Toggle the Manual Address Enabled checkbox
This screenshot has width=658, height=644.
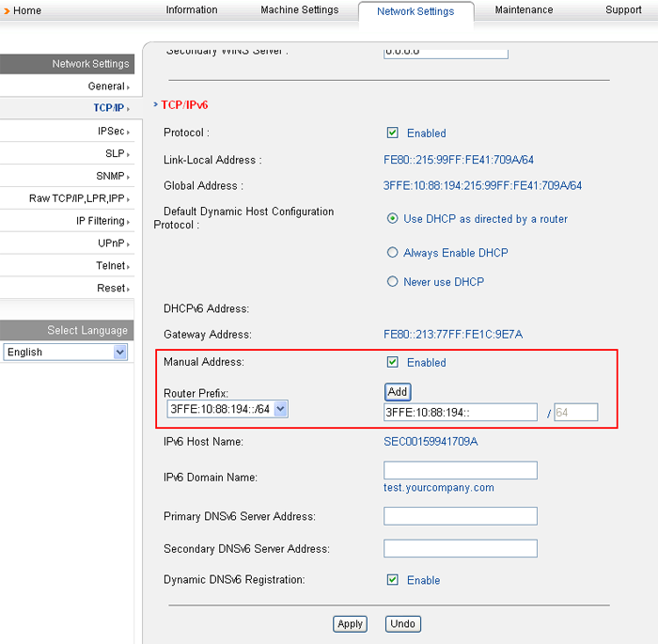392,362
